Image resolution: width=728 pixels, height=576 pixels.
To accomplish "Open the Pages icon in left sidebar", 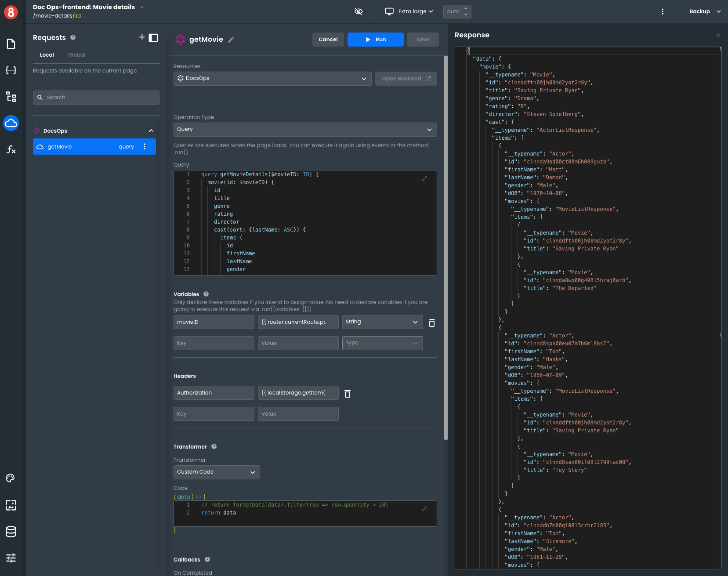I will [x=11, y=44].
